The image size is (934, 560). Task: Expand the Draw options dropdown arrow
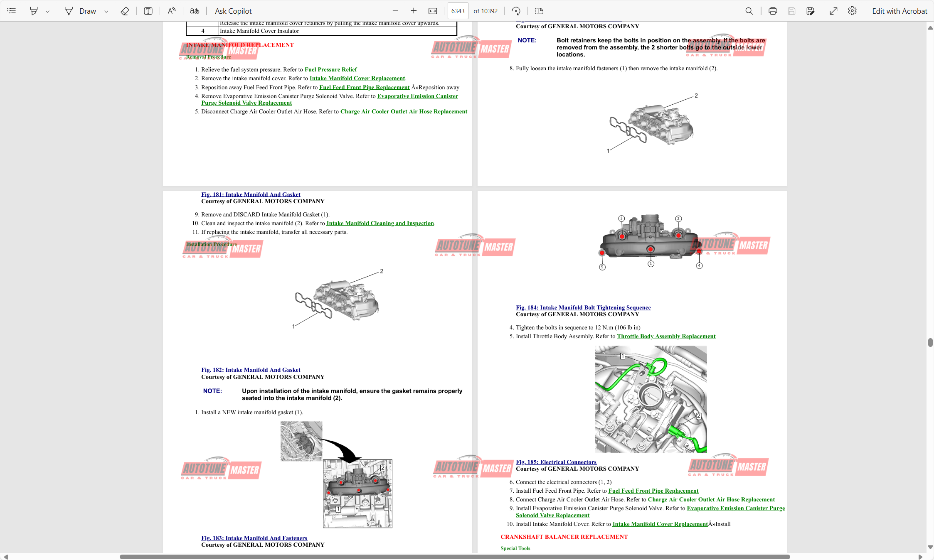[x=106, y=11]
